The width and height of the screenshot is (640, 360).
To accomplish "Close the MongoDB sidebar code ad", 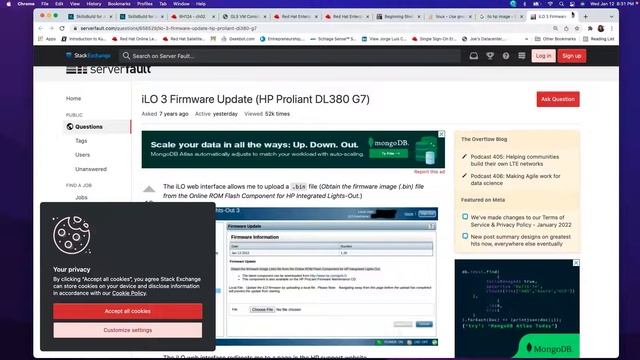I will [576, 263].
